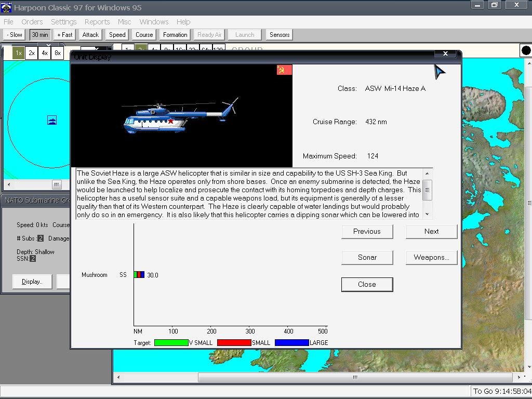Image resolution: width=532 pixels, height=399 pixels.
Task: Click the Sensors toolbar button
Action: point(280,35)
